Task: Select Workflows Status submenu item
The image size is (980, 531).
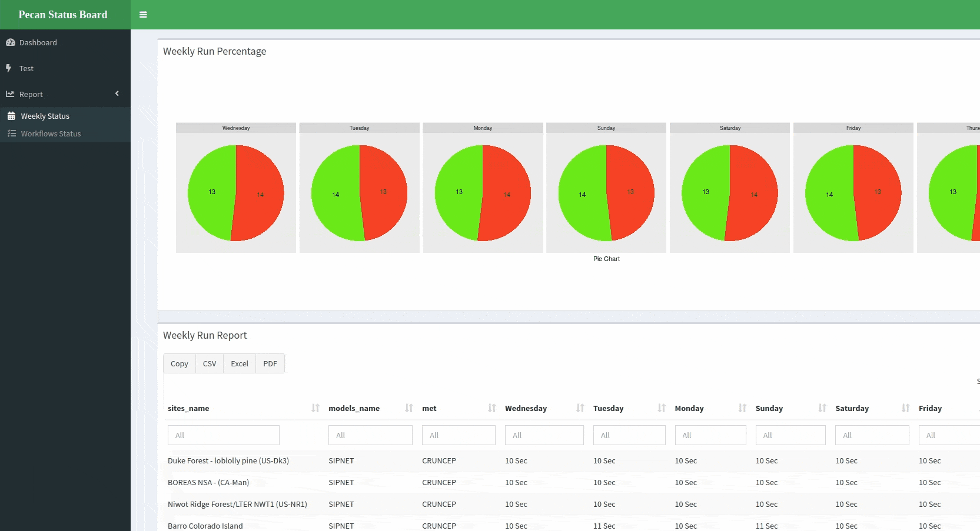Action: (x=65, y=133)
